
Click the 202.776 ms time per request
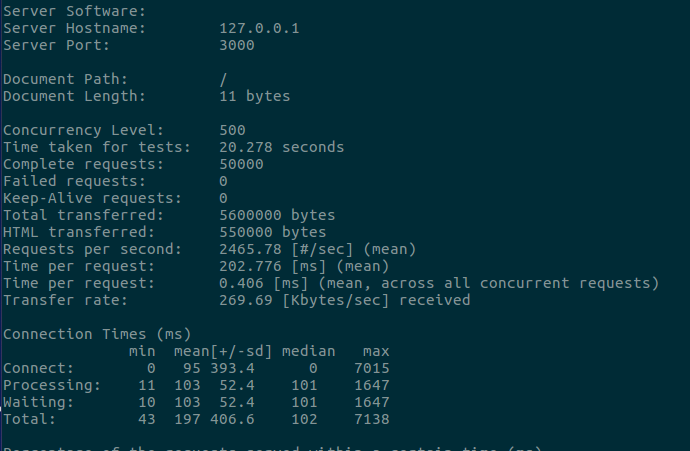pos(250,267)
